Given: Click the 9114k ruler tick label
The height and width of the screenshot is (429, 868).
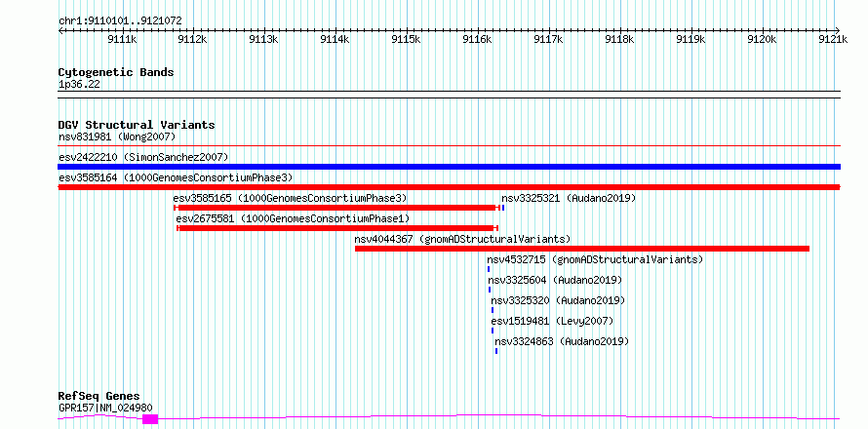Looking at the screenshot, I should click(x=335, y=39).
